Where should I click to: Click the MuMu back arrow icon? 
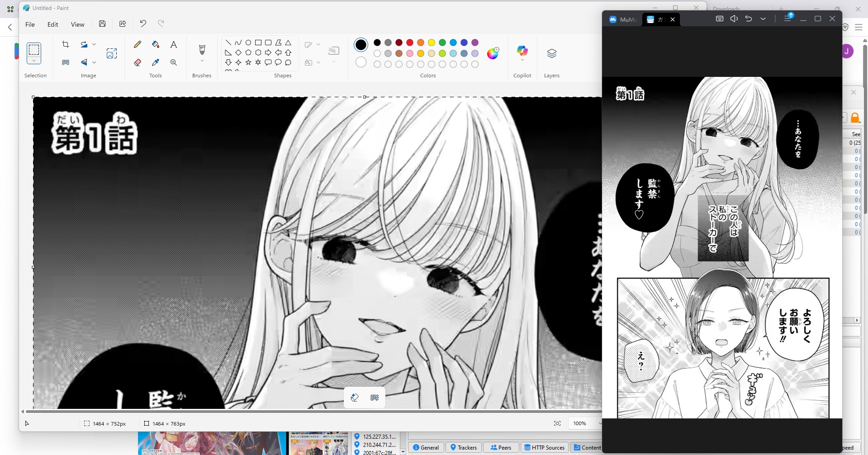[x=749, y=19]
